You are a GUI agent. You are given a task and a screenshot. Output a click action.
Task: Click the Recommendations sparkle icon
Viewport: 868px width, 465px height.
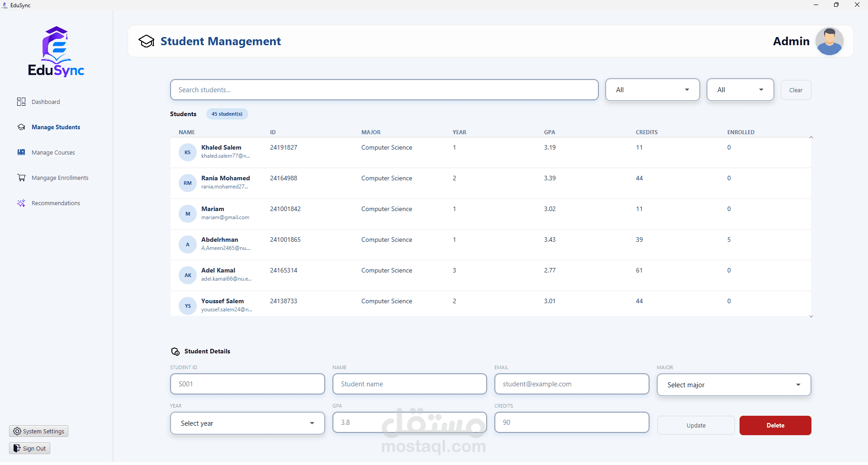(21, 203)
